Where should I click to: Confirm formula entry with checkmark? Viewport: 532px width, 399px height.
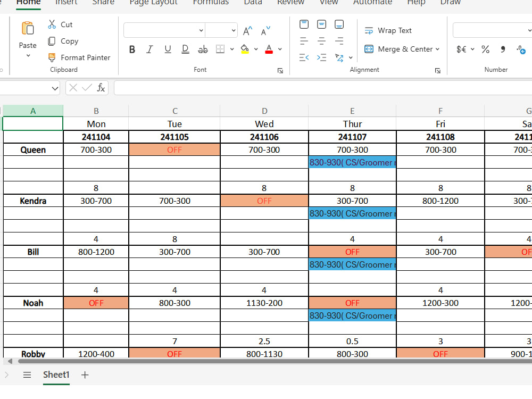tap(87, 88)
